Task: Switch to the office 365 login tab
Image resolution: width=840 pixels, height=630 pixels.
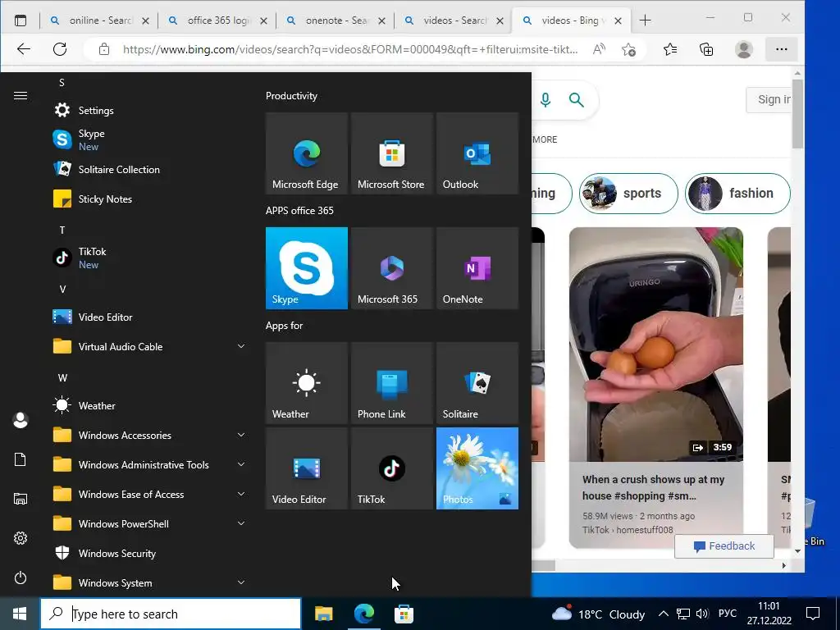Action: click(217, 21)
